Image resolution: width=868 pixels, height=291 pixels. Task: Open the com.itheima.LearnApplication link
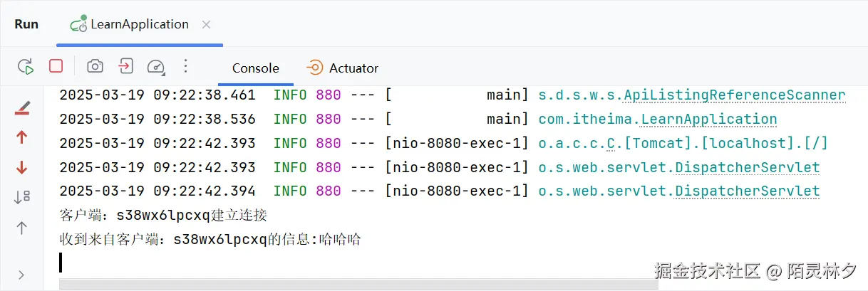657,120
